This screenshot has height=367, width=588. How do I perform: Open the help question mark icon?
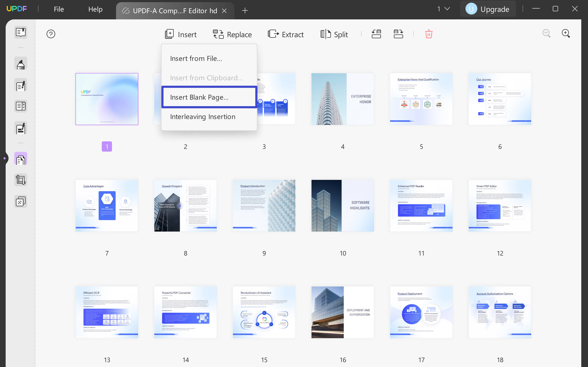coord(51,34)
